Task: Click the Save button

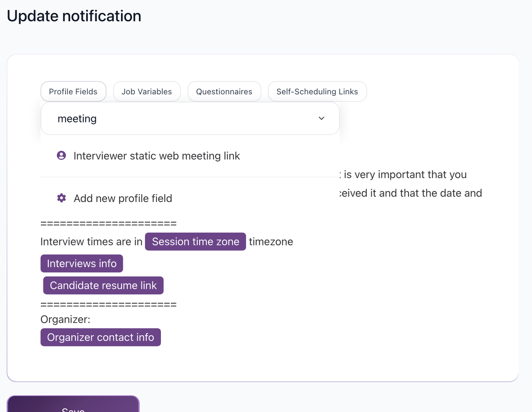Action: 73,404
